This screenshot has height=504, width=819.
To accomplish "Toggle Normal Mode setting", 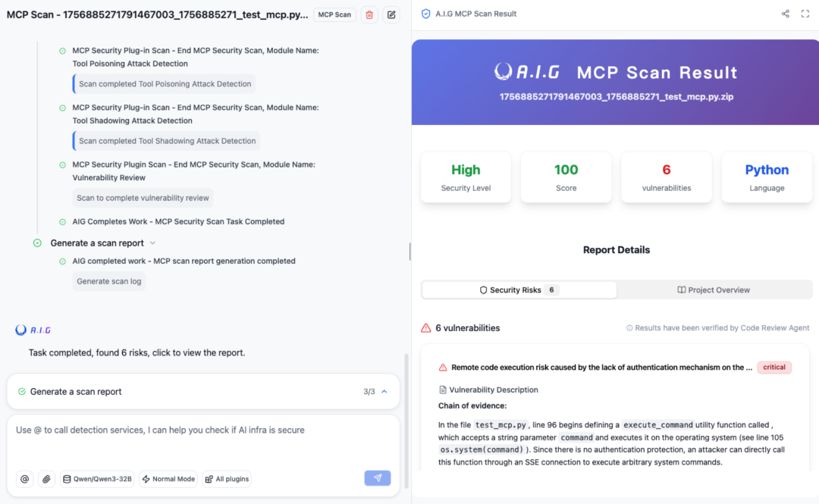I will pyautogui.click(x=168, y=479).
